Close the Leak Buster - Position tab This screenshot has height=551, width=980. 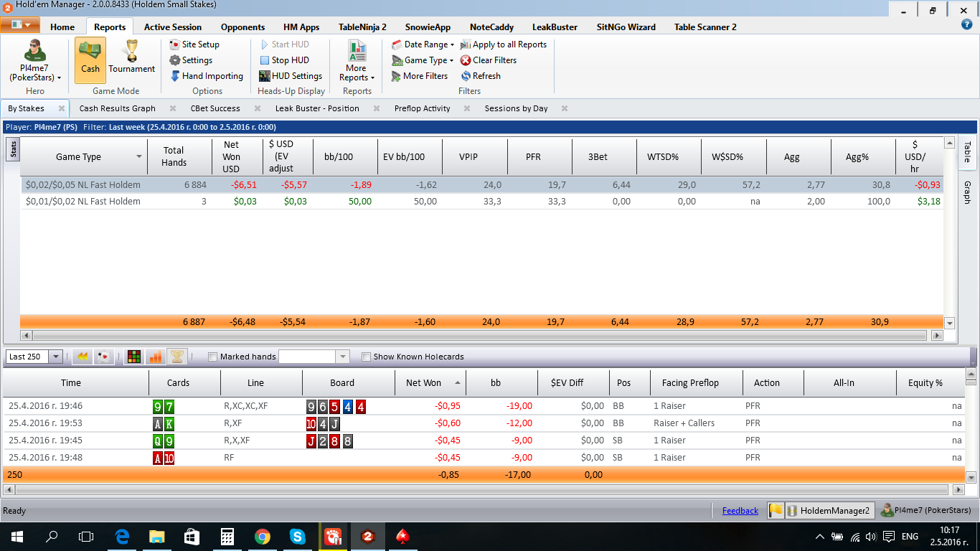pyautogui.click(x=377, y=109)
